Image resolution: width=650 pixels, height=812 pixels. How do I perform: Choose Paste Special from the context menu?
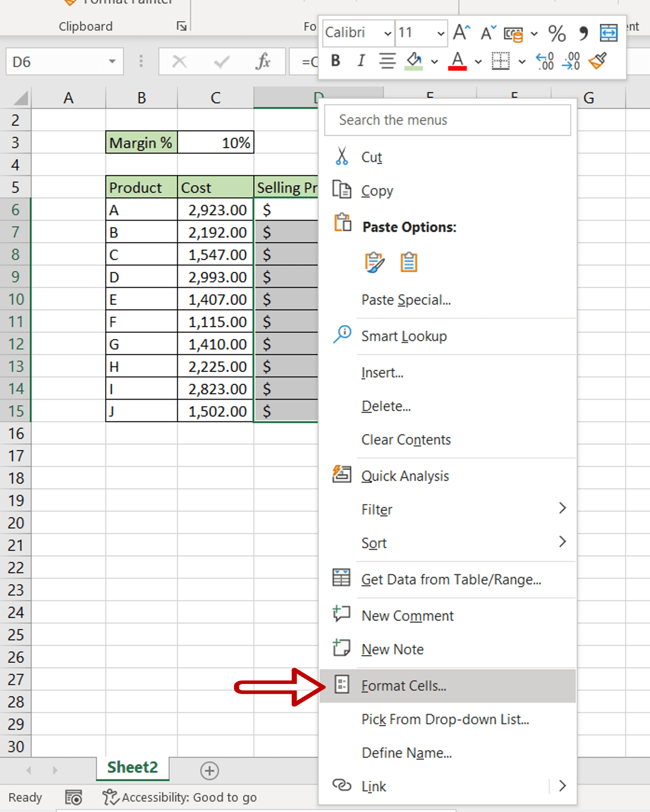(406, 300)
